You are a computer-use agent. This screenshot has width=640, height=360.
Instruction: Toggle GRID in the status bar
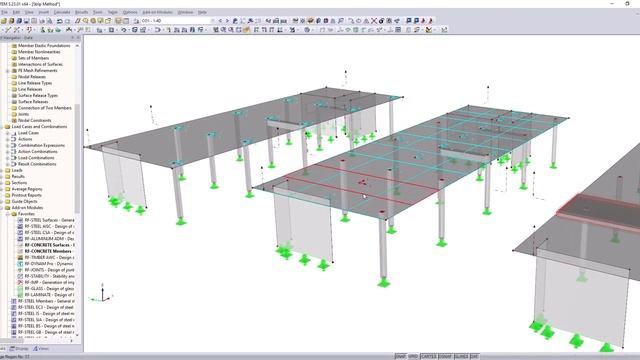(x=413, y=357)
